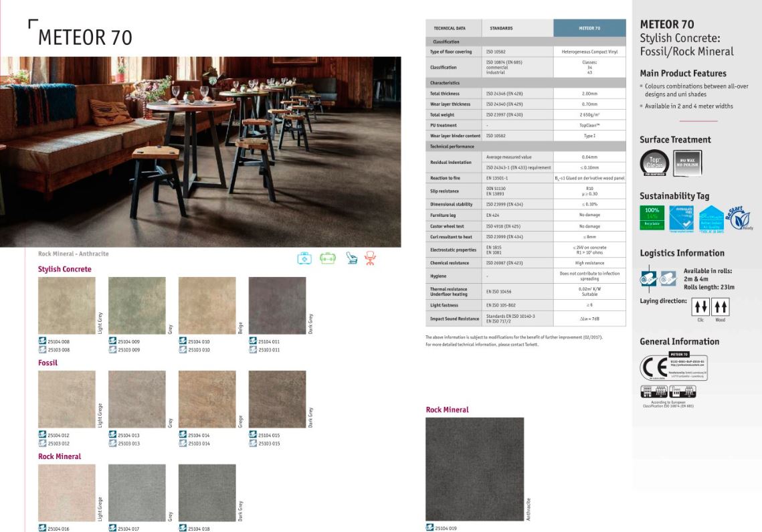
Task: Click the roll icon beside code 25104 011
Action: [253, 341]
